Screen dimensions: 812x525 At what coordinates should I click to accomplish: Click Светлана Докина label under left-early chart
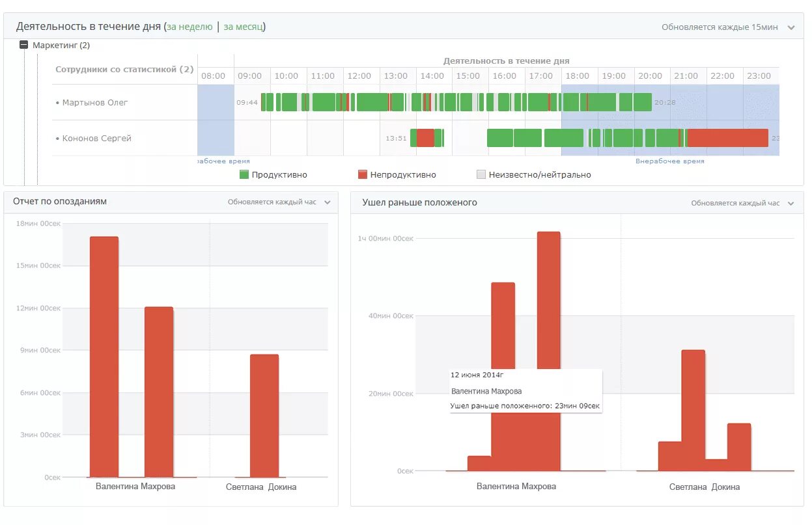[705, 487]
